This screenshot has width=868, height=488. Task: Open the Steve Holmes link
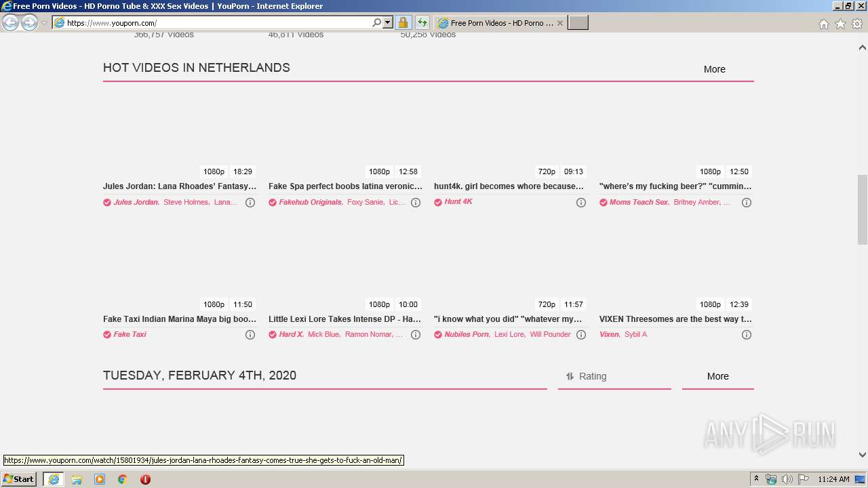tap(186, 202)
